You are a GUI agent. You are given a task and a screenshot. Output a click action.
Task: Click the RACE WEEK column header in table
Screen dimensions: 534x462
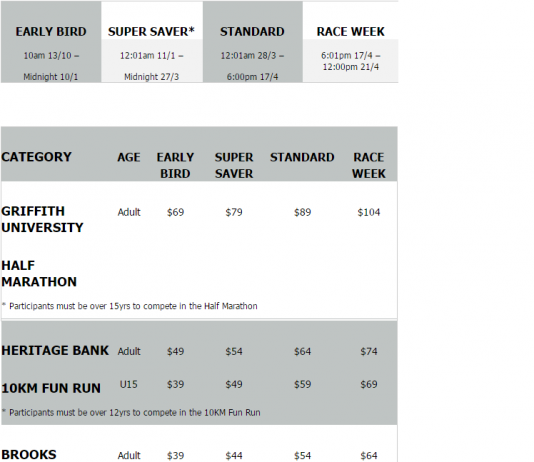point(368,165)
